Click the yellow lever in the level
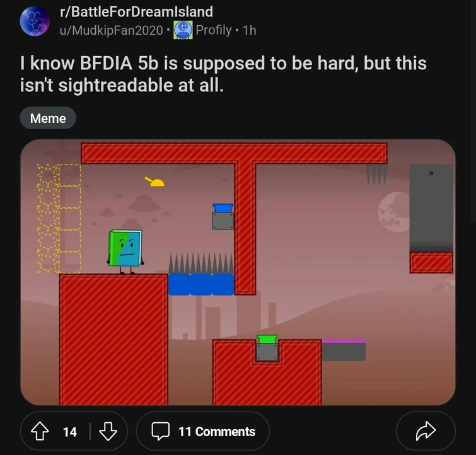Viewport: 476px width, 455px height. tap(155, 181)
